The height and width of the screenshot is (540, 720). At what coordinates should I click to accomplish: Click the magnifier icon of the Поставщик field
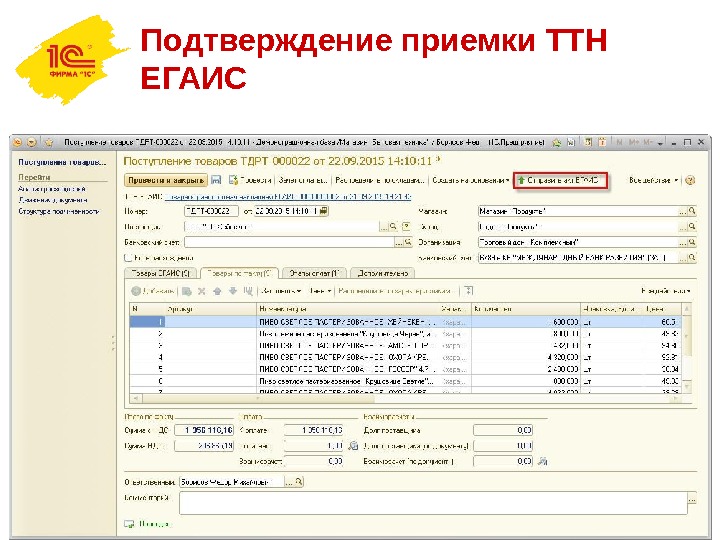click(x=393, y=227)
